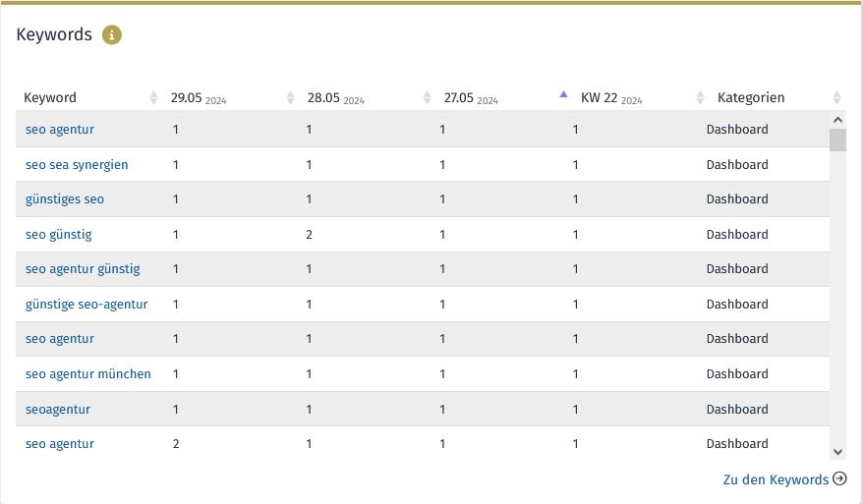Image resolution: width=863 pixels, height=504 pixels.
Task: Open keyword seo günstig
Action: [58, 235]
